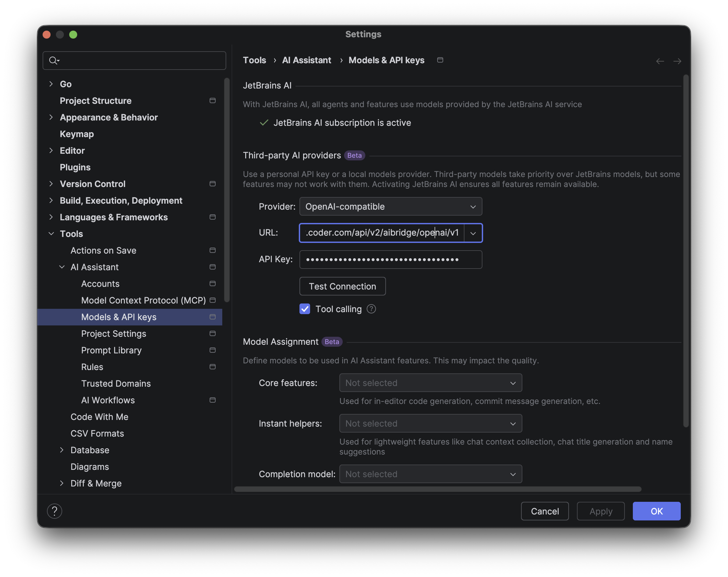Open Completion model dropdown
728x577 pixels.
[431, 474]
